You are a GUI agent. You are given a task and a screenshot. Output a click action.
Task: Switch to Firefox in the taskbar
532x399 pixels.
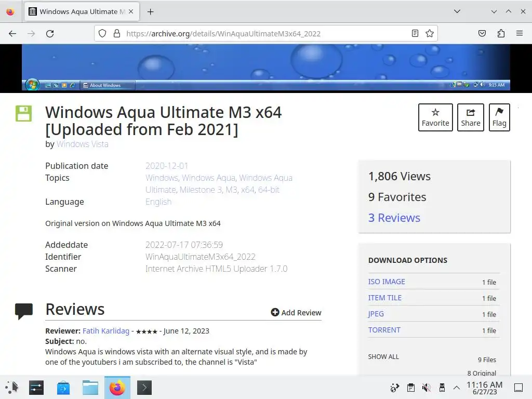(x=117, y=388)
